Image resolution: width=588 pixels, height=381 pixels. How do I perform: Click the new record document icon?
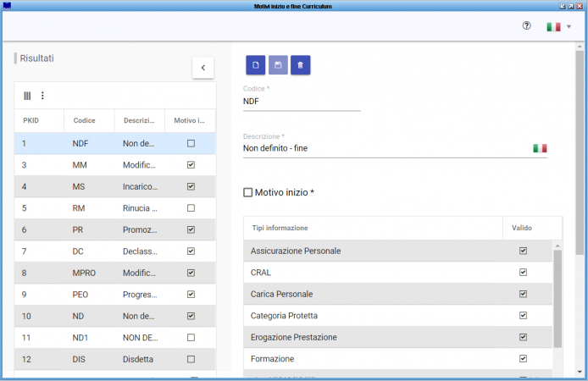tap(255, 65)
